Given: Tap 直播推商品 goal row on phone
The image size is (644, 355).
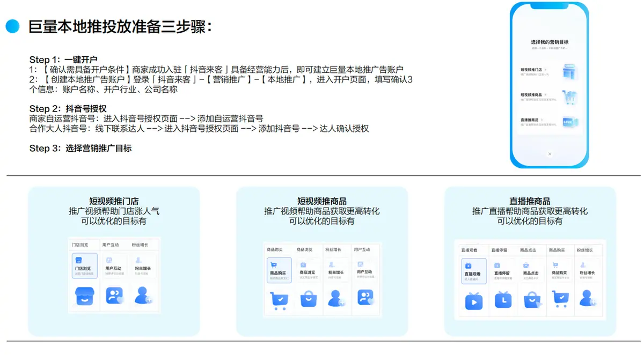Looking at the screenshot, I should 549,123.
